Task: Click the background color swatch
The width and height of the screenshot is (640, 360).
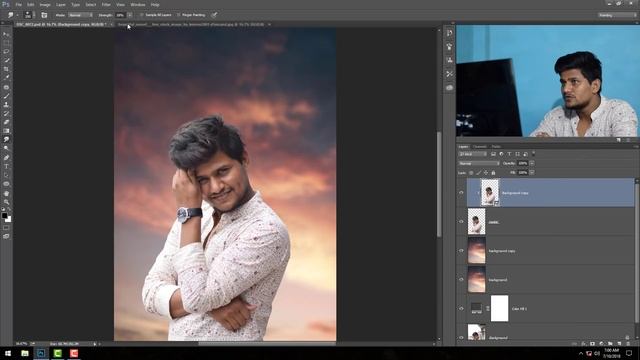Action: pyautogui.click(x=8, y=219)
